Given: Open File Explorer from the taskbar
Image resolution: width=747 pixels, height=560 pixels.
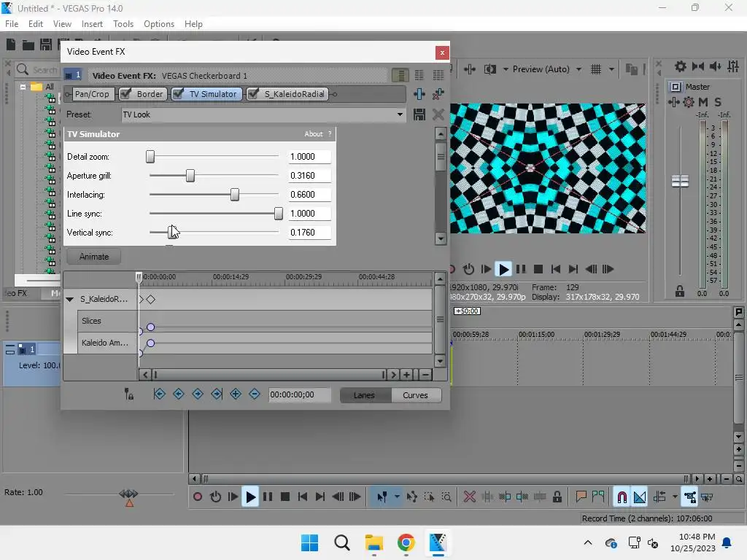Looking at the screenshot, I should 374,542.
